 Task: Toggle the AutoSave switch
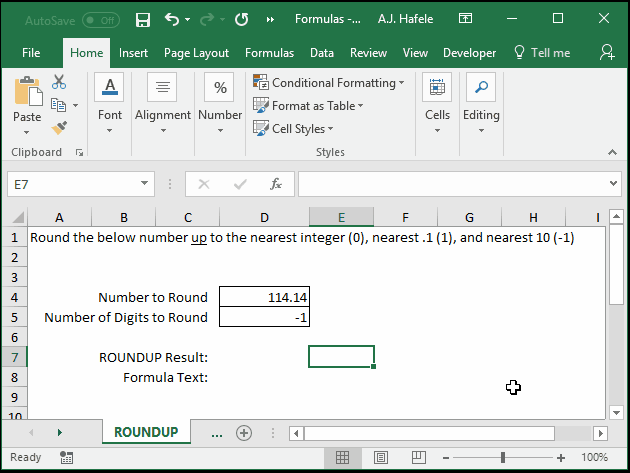coord(100,20)
